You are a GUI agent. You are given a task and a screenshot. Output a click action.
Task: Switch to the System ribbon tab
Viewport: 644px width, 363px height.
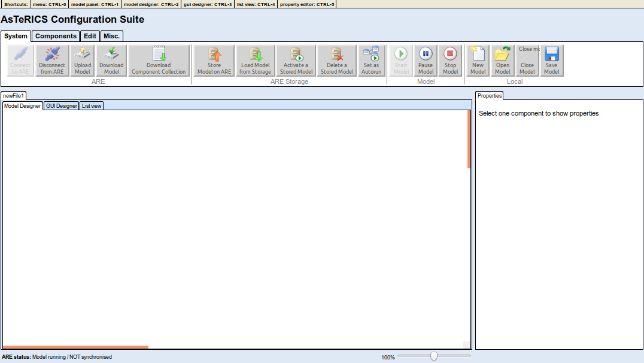click(x=16, y=36)
